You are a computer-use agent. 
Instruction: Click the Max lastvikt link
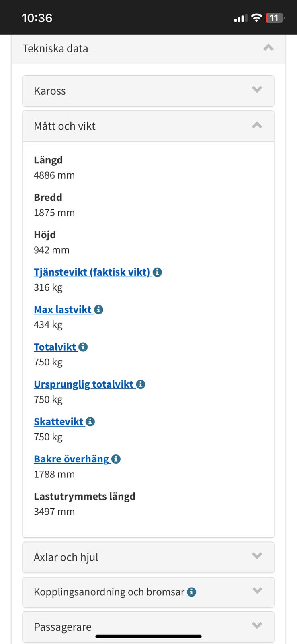coord(63,310)
